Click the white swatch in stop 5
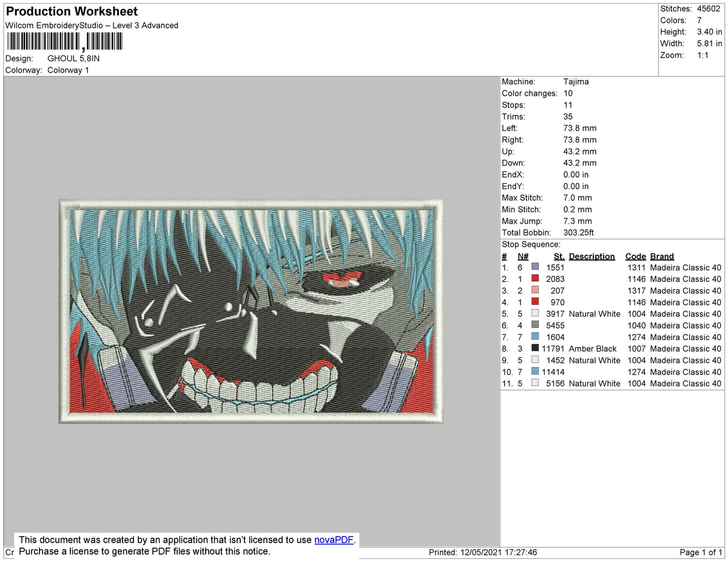 pos(535,313)
